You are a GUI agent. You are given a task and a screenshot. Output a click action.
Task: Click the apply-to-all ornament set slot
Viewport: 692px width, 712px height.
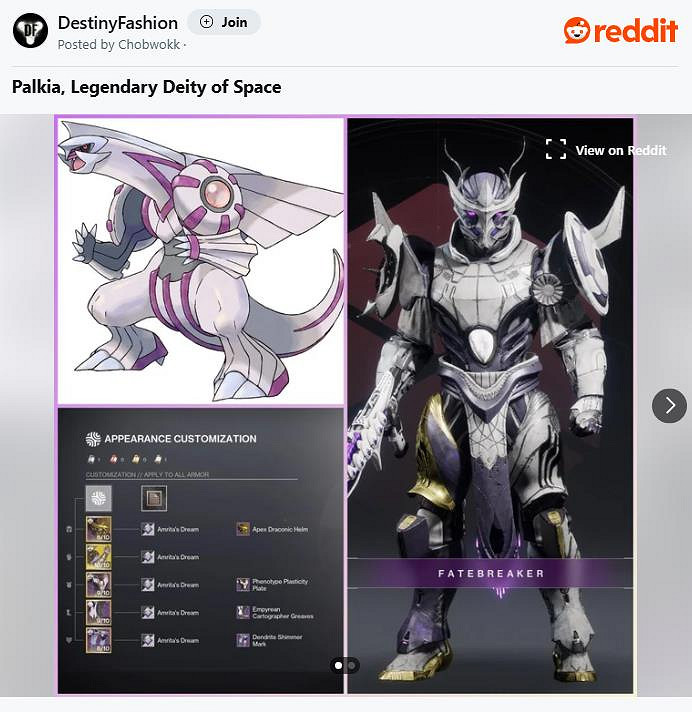(154, 498)
